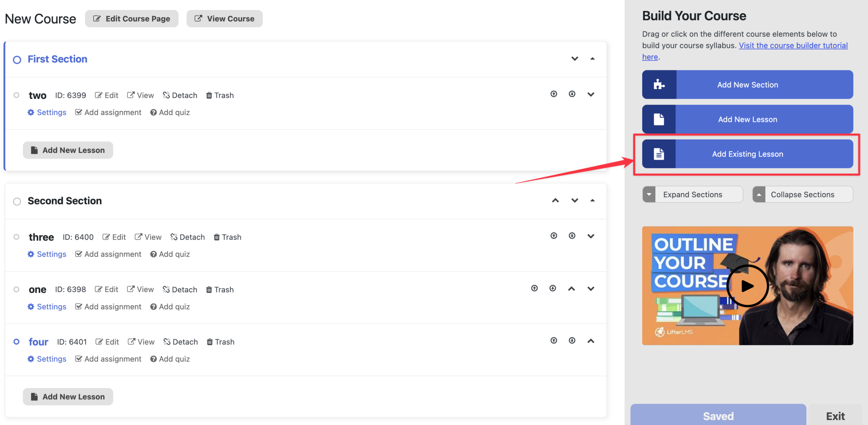Add quiz to lesson four
The width and height of the screenshot is (868, 425).
click(170, 359)
